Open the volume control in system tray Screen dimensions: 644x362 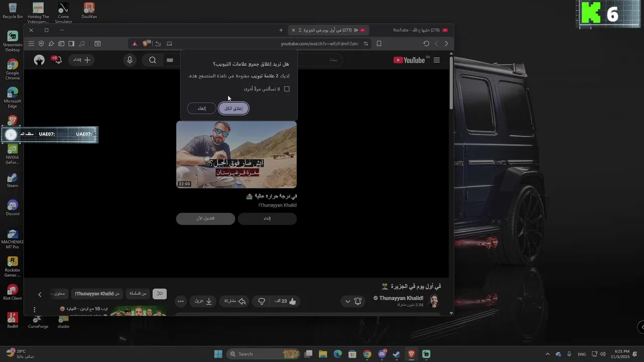point(603,354)
